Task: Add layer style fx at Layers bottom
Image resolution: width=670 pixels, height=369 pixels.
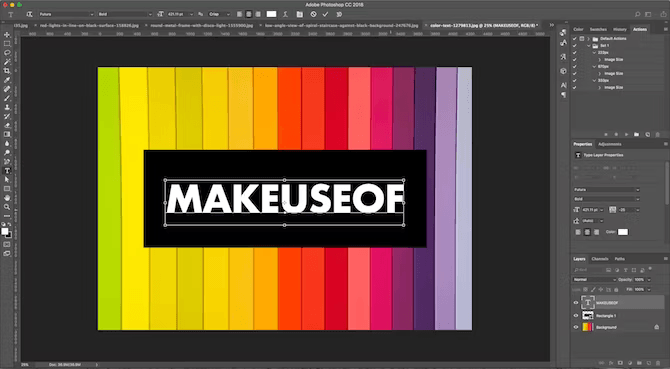Action: pos(611,363)
